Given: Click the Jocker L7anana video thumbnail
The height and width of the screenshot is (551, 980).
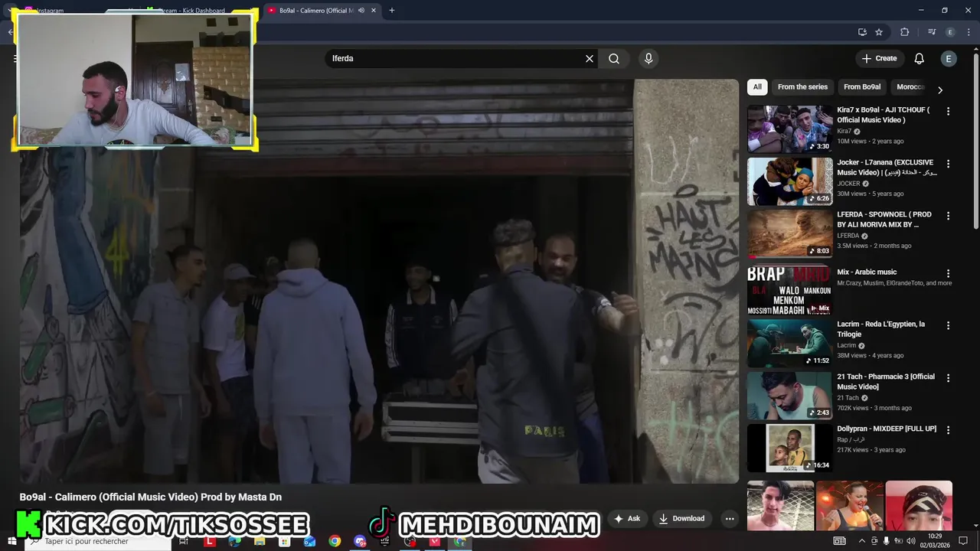Looking at the screenshot, I should [789, 181].
